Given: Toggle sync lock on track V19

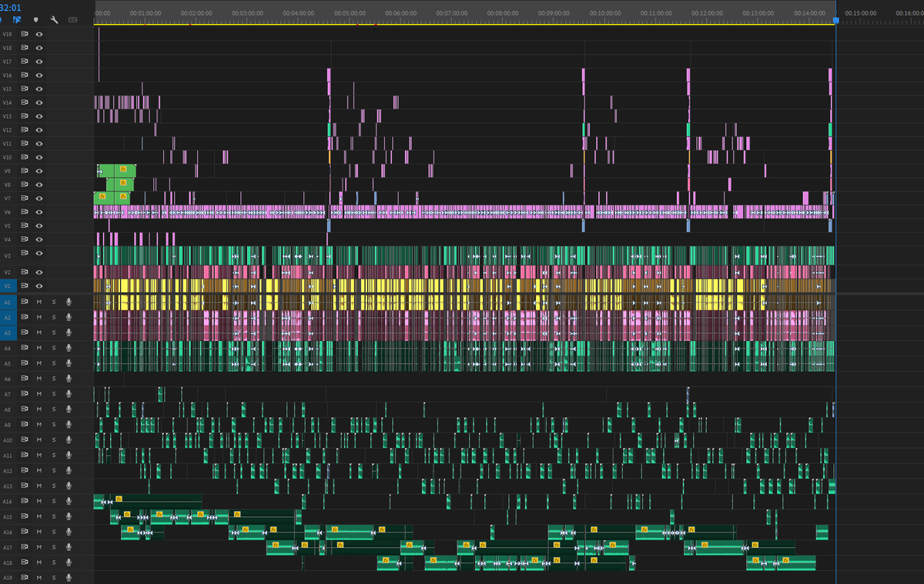Looking at the screenshot, I should tap(25, 35).
